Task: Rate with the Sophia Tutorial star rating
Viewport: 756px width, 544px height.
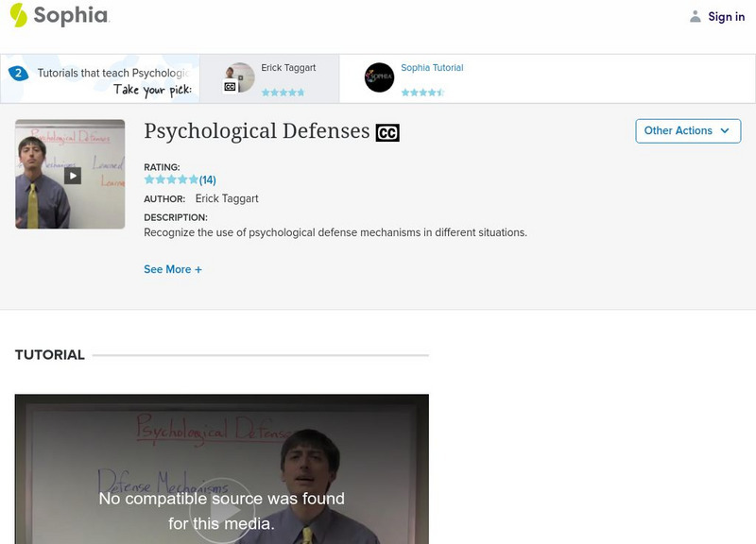Action: tap(422, 92)
